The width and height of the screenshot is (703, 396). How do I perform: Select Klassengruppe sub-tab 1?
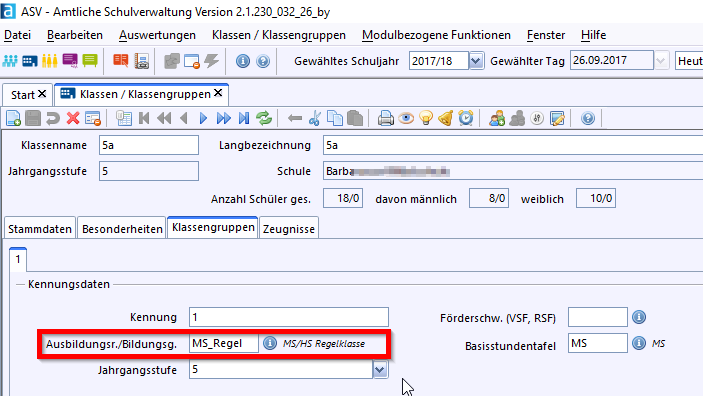point(18,259)
